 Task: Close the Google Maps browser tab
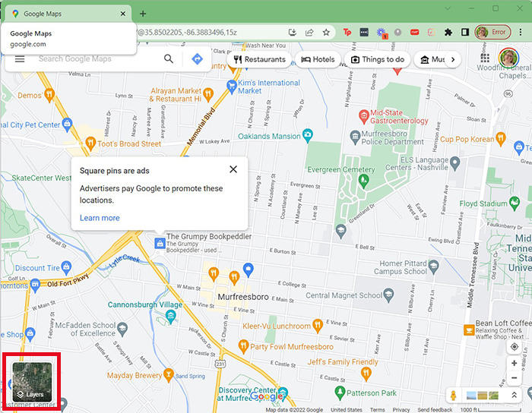click(123, 14)
